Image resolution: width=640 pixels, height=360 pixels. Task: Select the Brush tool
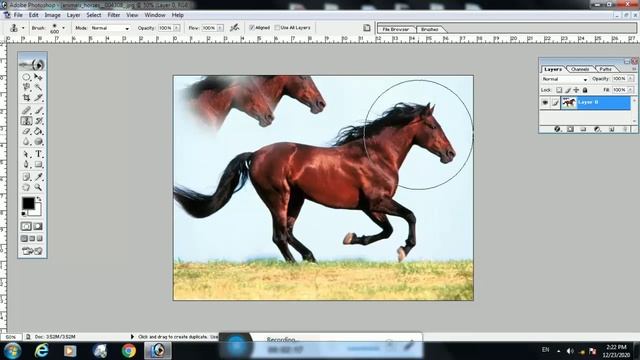(38, 110)
